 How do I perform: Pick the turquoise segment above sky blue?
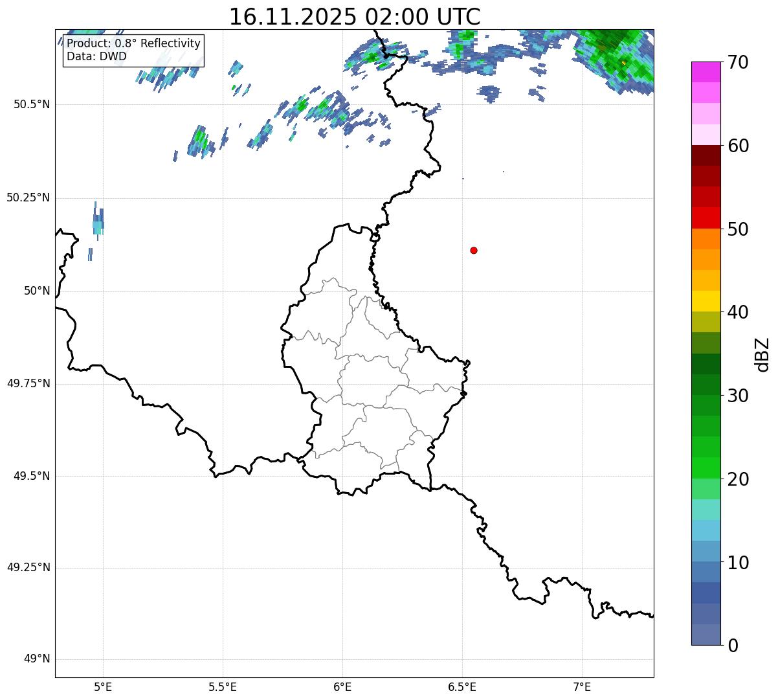(x=706, y=510)
